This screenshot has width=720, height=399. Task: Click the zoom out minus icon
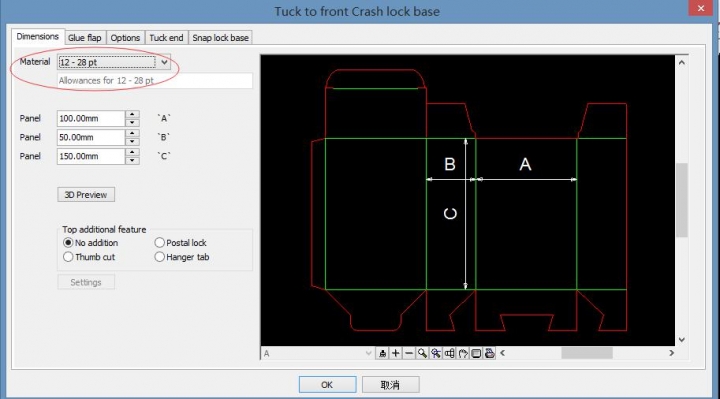(x=409, y=353)
